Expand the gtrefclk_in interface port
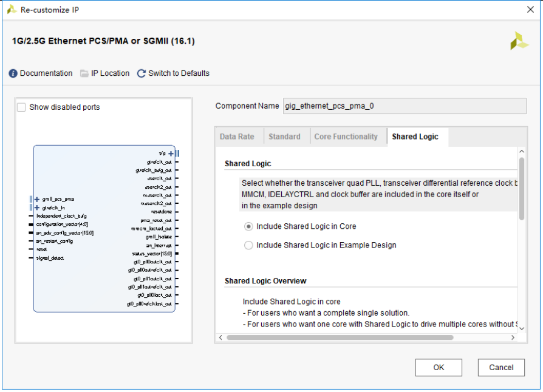The image size is (543, 392). (37, 208)
